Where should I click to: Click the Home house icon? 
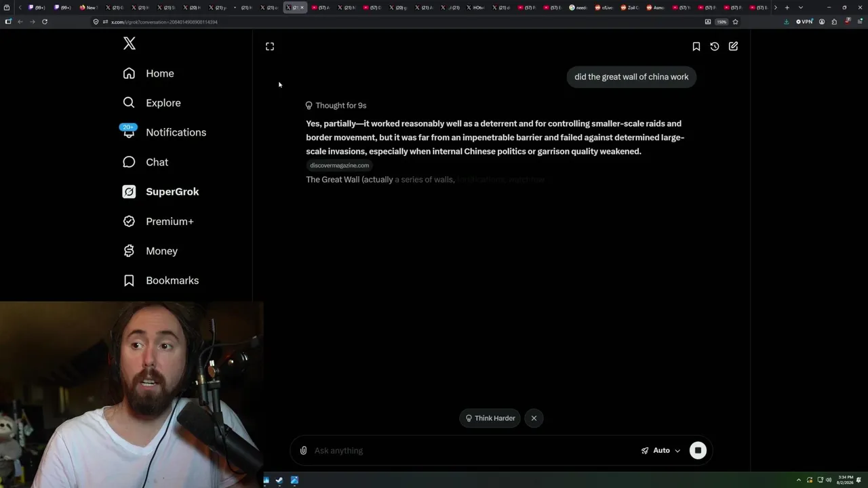pos(129,73)
